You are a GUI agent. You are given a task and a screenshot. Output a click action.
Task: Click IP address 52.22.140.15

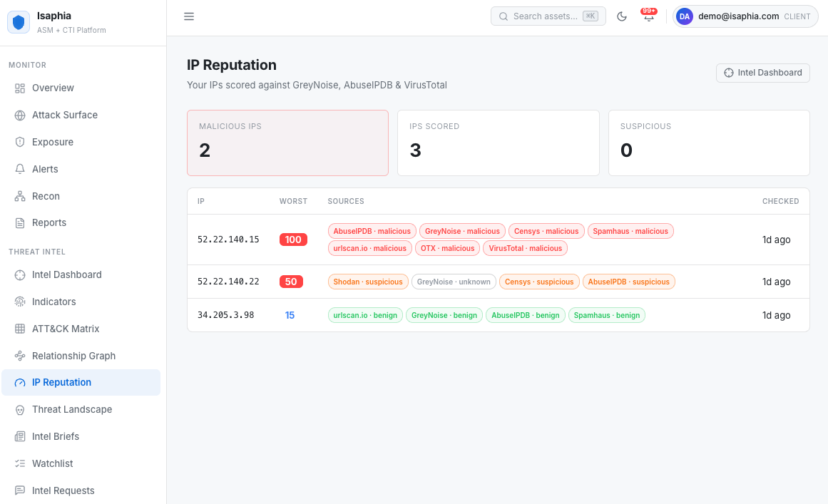tap(228, 240)
